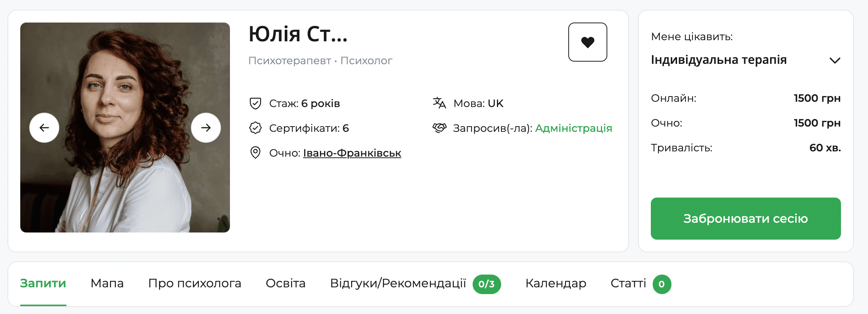Open the Про психолога tab

(195, 284)
